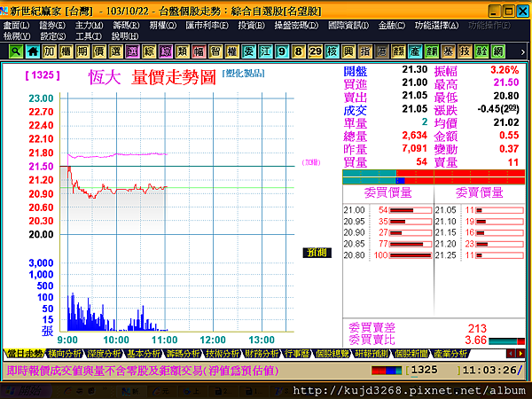Open the 設定(S) menu
The height and width of the screenshot is (399, 532).
[53, 36]
